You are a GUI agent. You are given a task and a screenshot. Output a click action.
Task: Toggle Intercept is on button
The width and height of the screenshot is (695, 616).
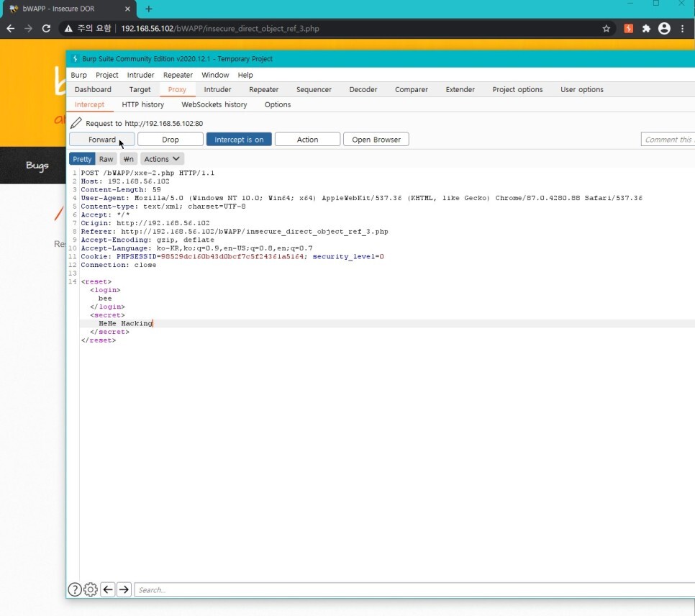(x=239, y=140)
